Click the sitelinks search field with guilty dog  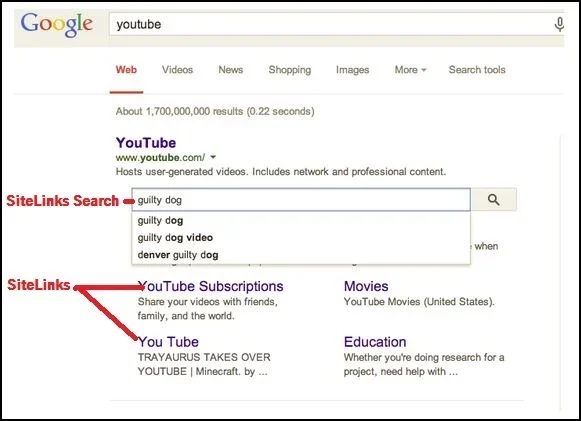[x=301, y=200]
